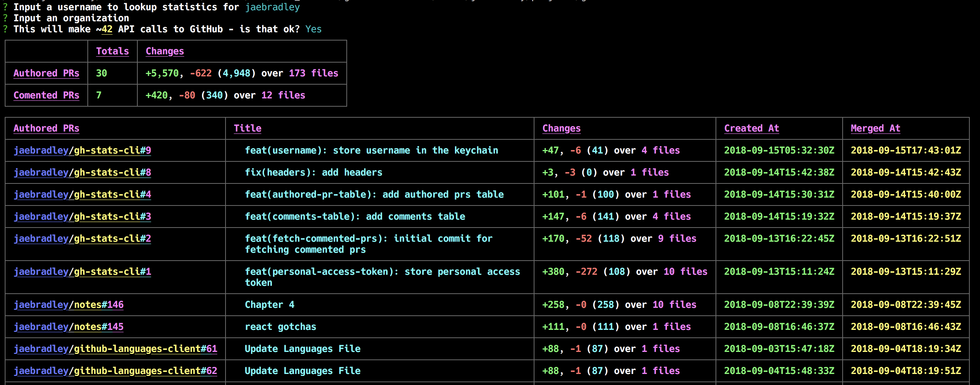The height and width of the screenshot is (385, 980).
Task: Click created date 2018-09-08T22:39:39Z
Action: (x=779, y=305)
